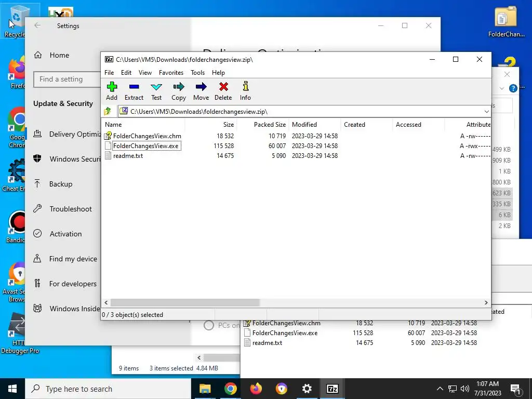Click the Find a setting search box
Screen dimensions: 532x399
[67, 79]
